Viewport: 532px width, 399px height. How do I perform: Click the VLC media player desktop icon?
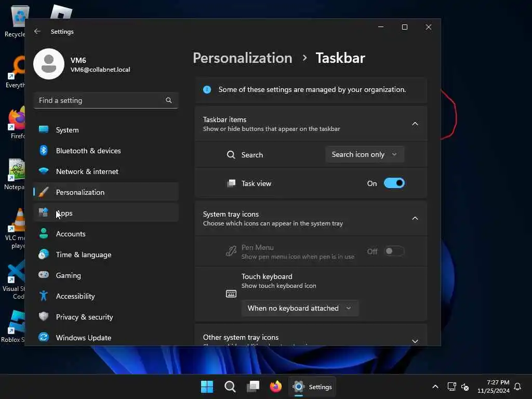point(15,229)
